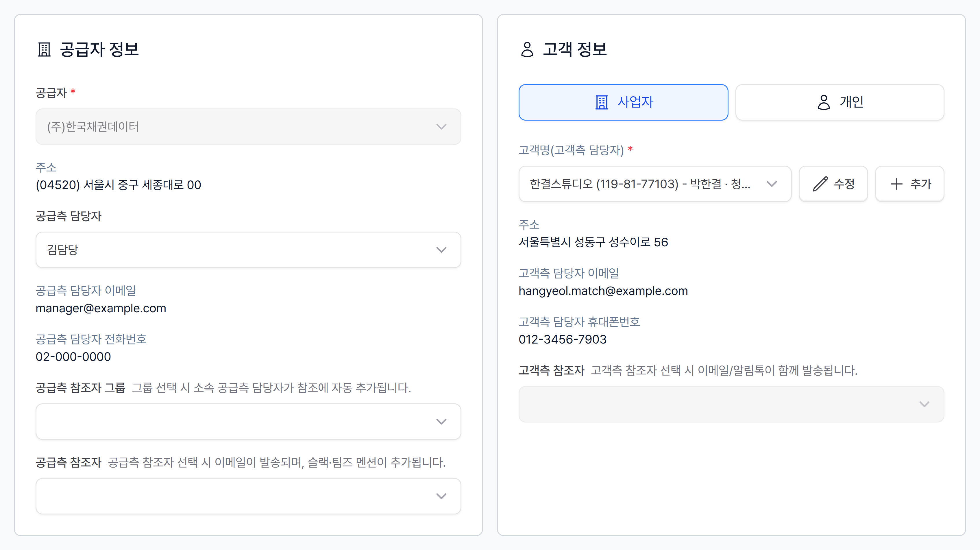The width and height of the screenshot is (980, 550).
Task: Click the person icon beside 고객 정보 heading
Action: [527, 49]
